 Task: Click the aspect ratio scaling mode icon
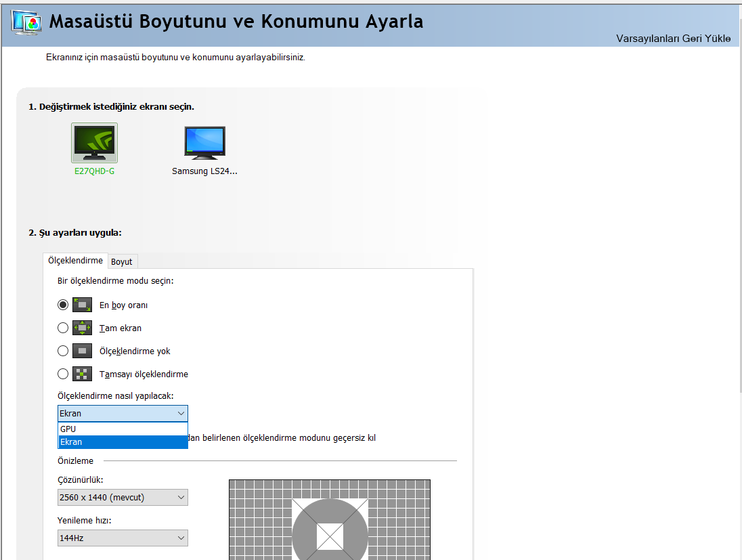(82, 305)
